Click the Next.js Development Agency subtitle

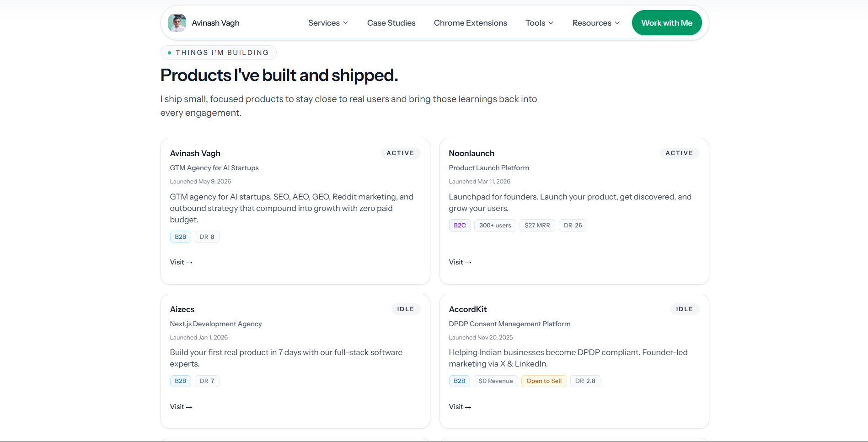[216, 324]
